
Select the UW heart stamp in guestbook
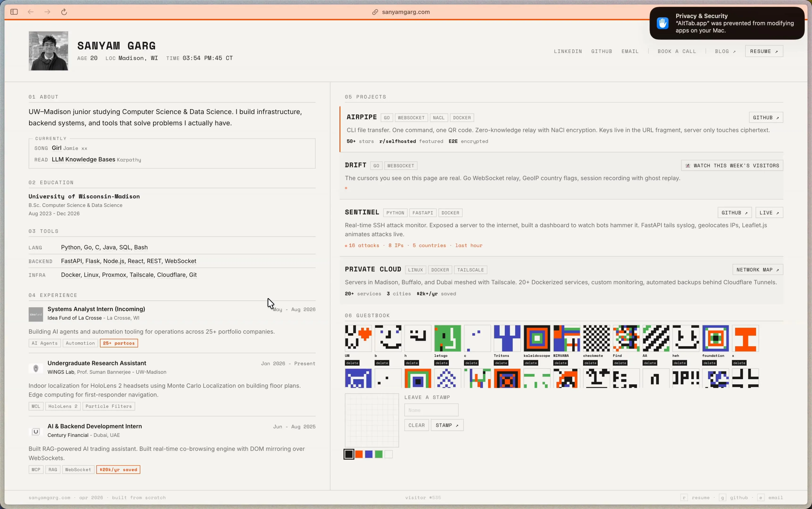pyautogui.click(x=358, y=338)
